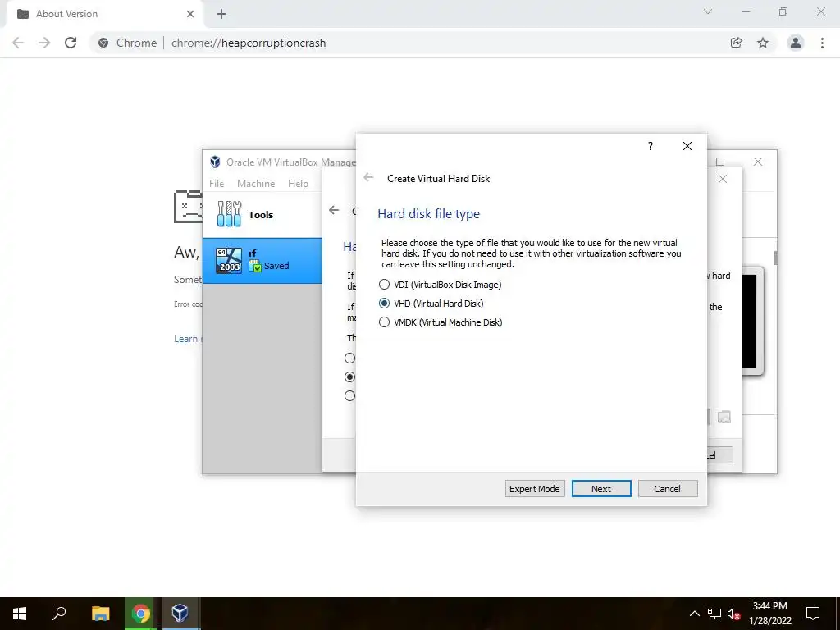Select VHD (Virtual Hard Disk) option

click(x=431, y=304)
